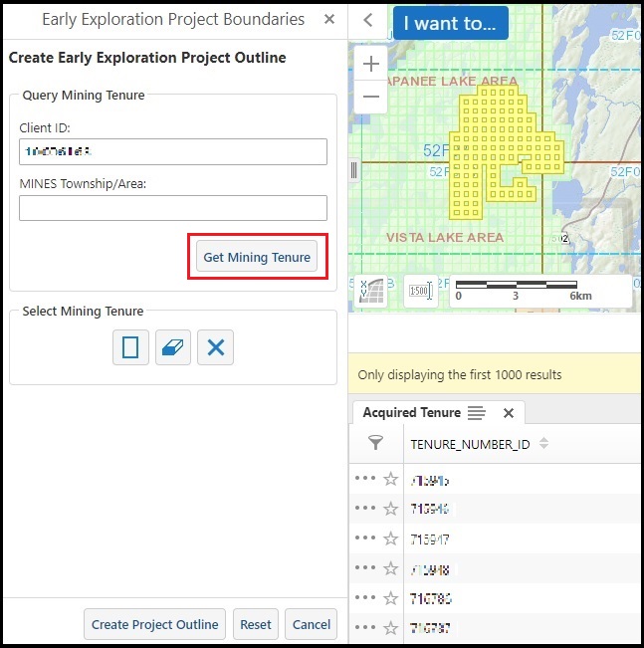The image size is (644, 648).
Task: Star the third tenure row
Action: [391, 539]
